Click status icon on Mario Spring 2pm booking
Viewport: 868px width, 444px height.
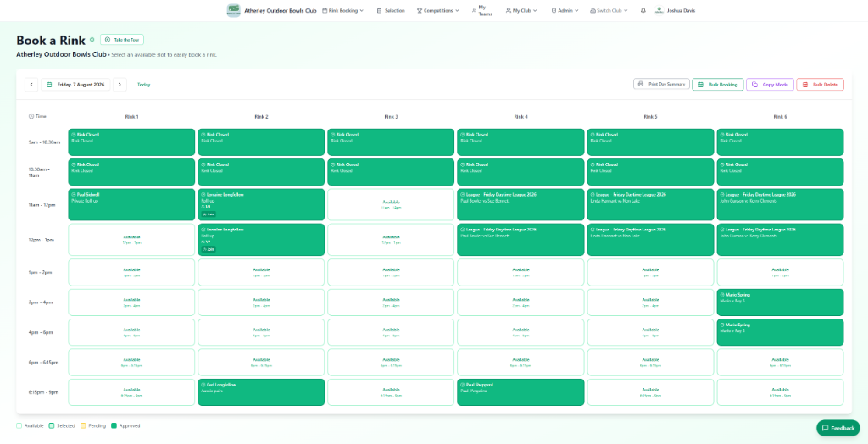pyautogui.click(x=722, y=295)
